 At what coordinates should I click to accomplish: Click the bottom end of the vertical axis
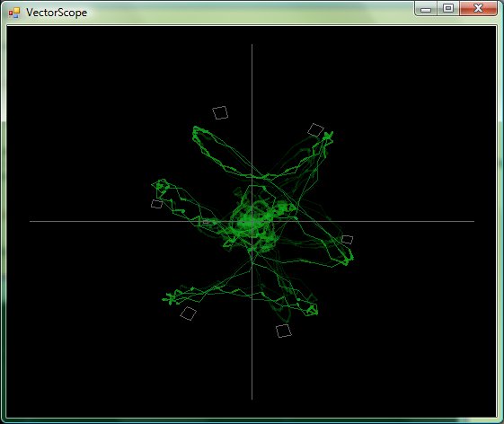click(252, 399)
